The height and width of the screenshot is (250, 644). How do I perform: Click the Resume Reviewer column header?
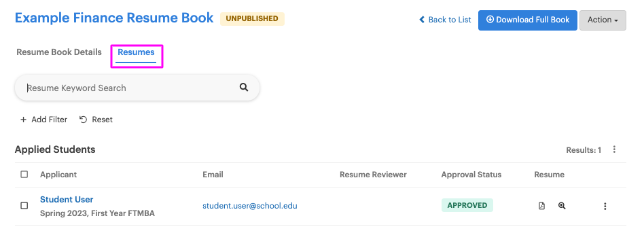[373, 175]
